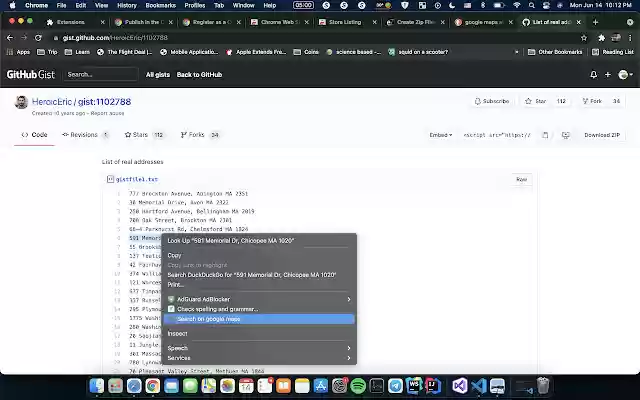
Task: Switch to the Store Listing tab
Action: coord(347,22)
